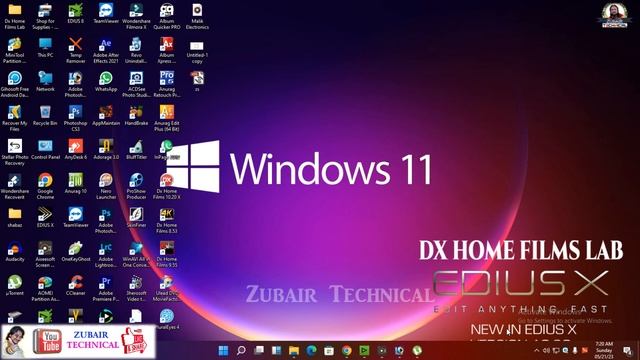Select Revo Uninstaller desktop shortcut
Image resolution: width=640 pixels, height=360 pixels.
136,51
